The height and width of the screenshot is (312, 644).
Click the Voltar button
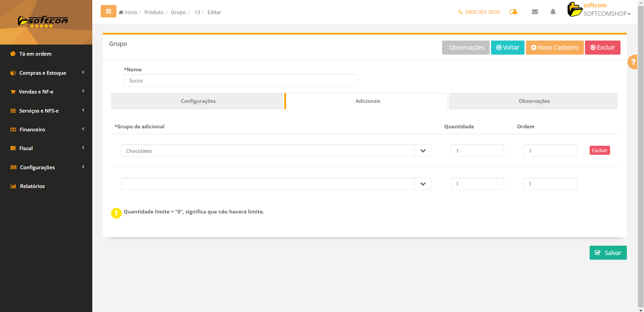[x=507, y=48]
